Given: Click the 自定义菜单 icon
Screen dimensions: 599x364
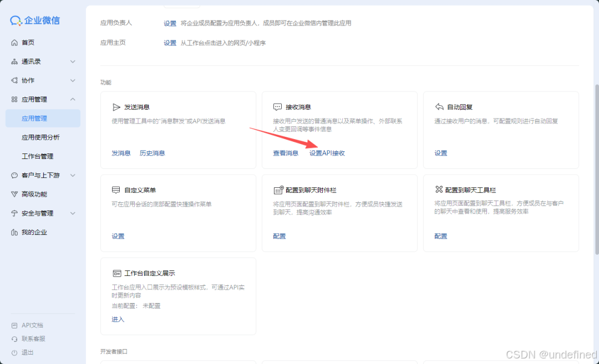Looking at the screenshot, I should pyautogui.click(x=116, y=190).
